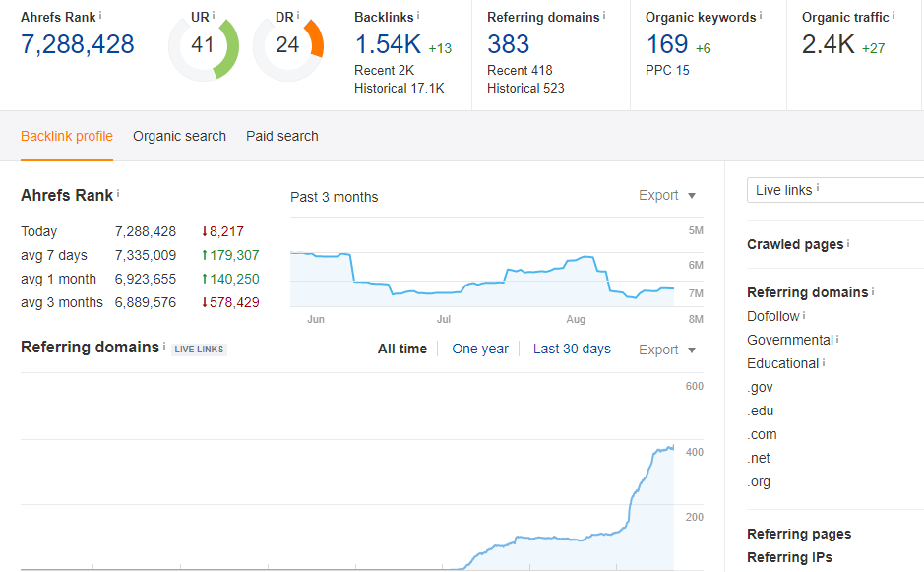Click info icon by Ahrefs Rank section heading

point(118,193)
